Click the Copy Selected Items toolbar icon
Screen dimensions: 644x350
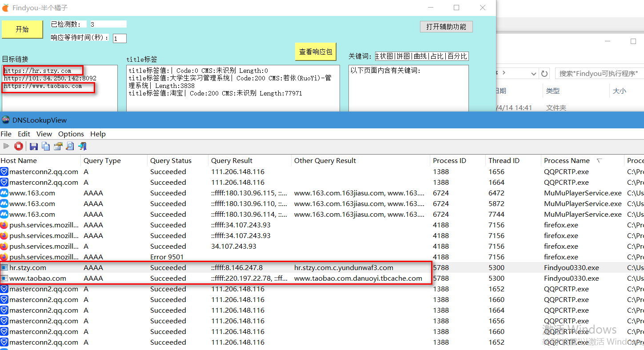coord(45,146)
